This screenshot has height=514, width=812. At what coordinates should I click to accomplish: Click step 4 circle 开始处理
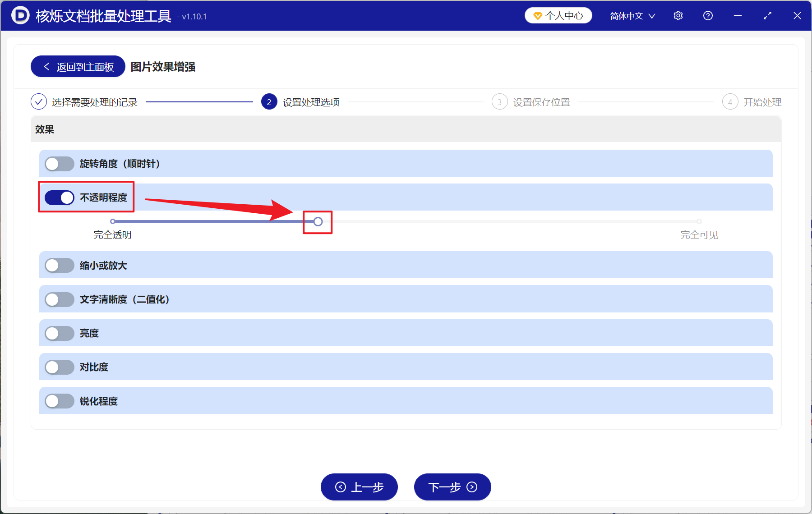click(730, 102)
